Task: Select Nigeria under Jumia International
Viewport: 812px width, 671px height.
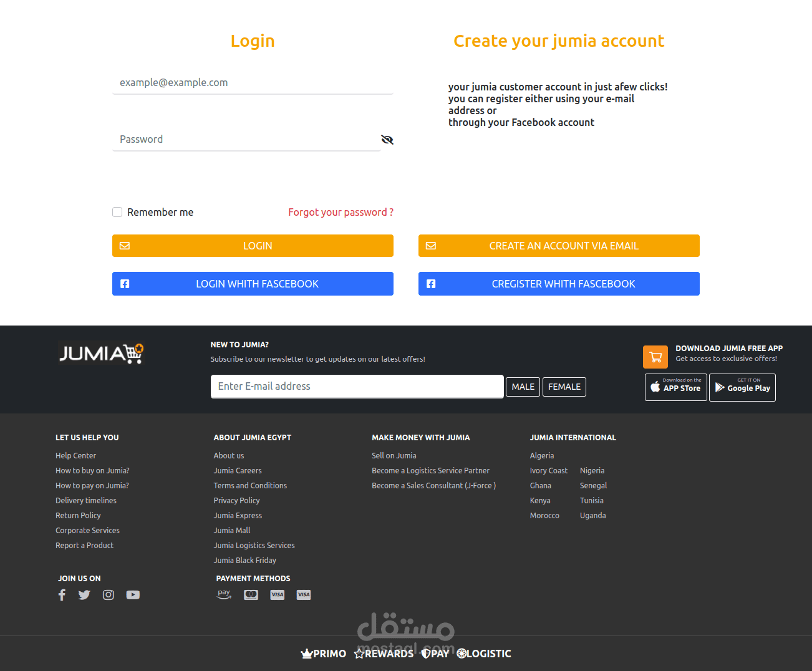Action: point(592,471)
